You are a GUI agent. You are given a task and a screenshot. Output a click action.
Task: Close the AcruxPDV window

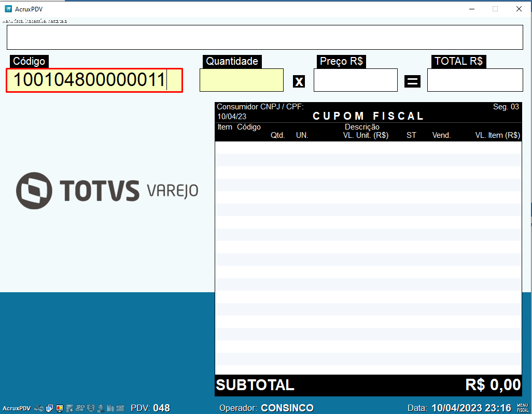(x=519, y=9)
